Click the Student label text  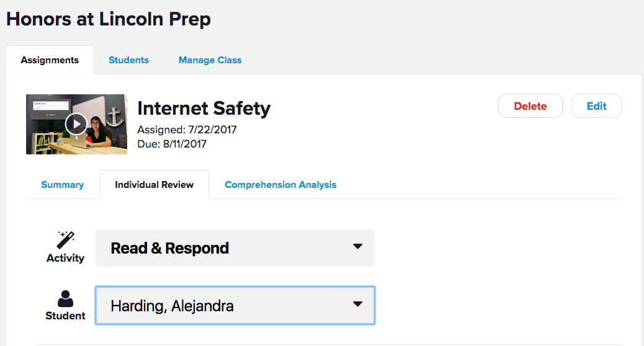65,316
